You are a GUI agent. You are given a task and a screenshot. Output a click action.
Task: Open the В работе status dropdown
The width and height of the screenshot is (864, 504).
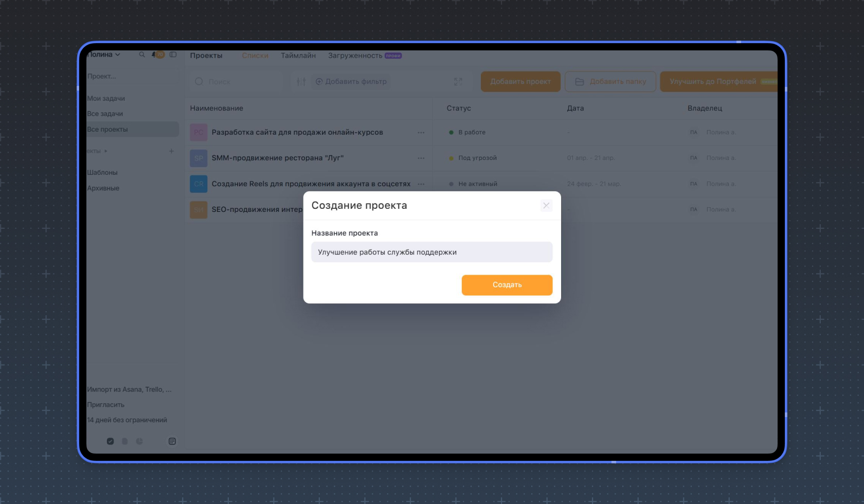point(467,132)
